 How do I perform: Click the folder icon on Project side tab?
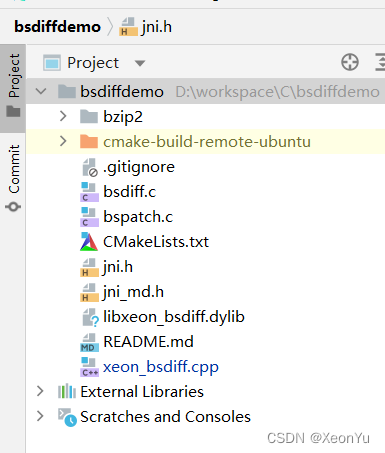[13, 111]
